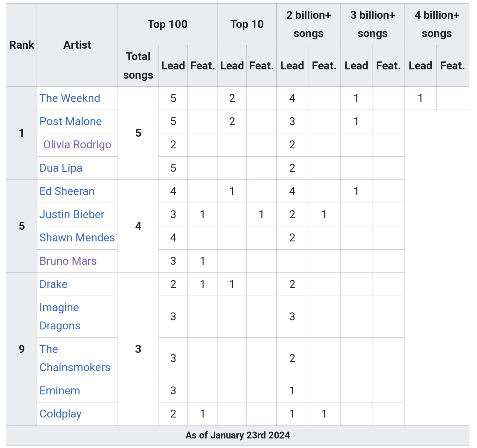Open Post Malone artist link
This screenshot has height=448, width=477.
[x=71, y=121]
